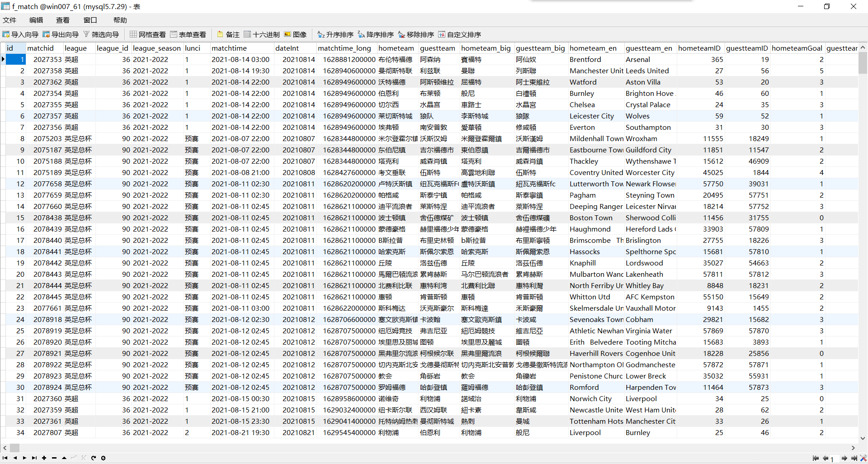868x464 pixels.
Task: Open the 帮助 menu
Action: [120, 20]
